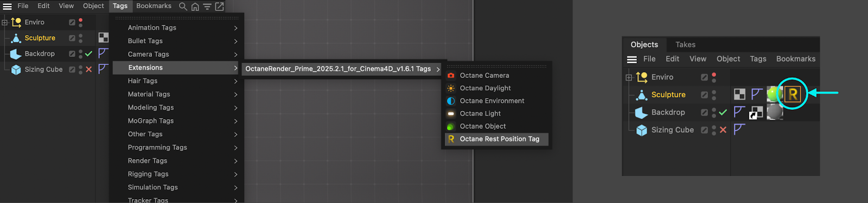Select Sculpture row in right Objects panel
868x203 pixels.
coord(668,95)
